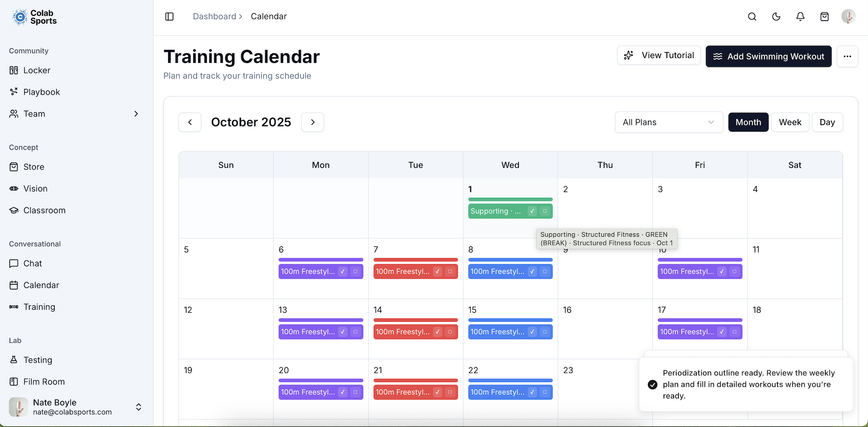Click Add Swimming Workout button
Screen dimensions: 868x427
pyautogui.click(x=768, y=57)
